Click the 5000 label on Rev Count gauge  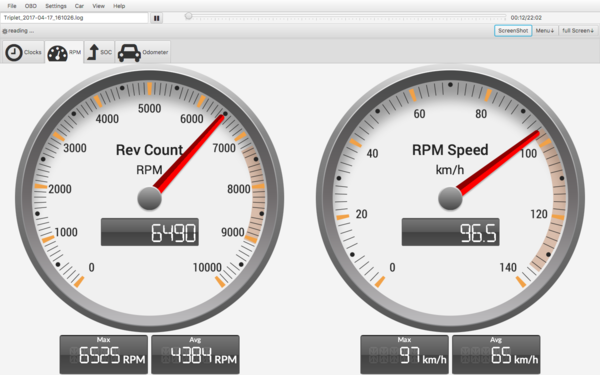pos(149,108)
